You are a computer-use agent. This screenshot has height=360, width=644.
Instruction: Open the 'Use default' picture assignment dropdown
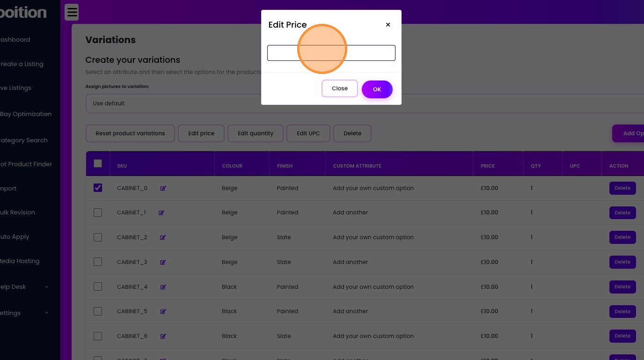[x=365, y=103]
